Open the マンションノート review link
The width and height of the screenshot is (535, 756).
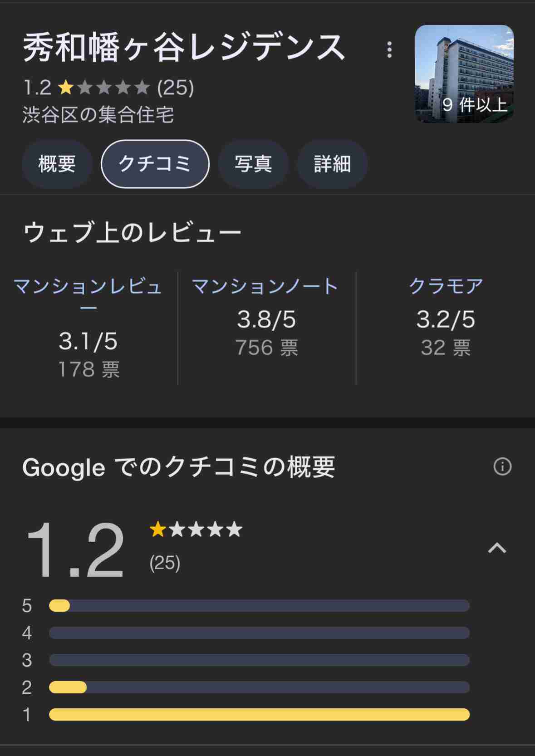265,286
